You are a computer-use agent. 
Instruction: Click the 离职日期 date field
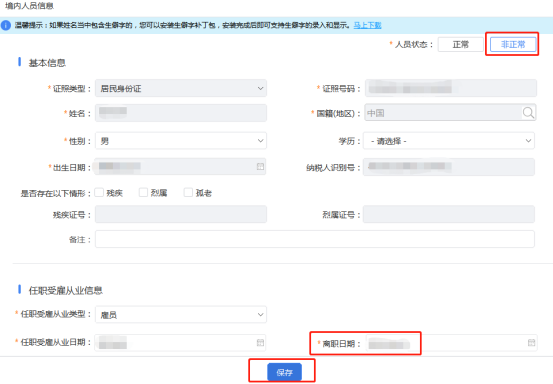tap(451, 343)
